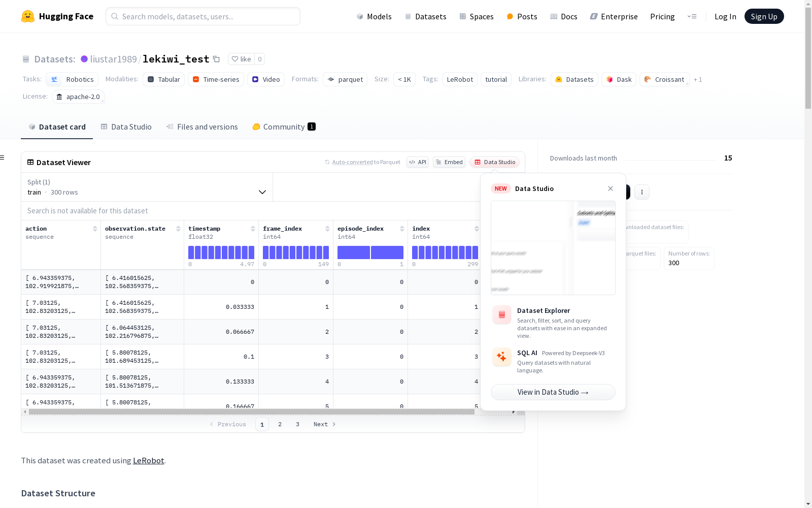Screen dimensions: 812x508
Task: Go to Models in the top navigation
Action: 374,16
